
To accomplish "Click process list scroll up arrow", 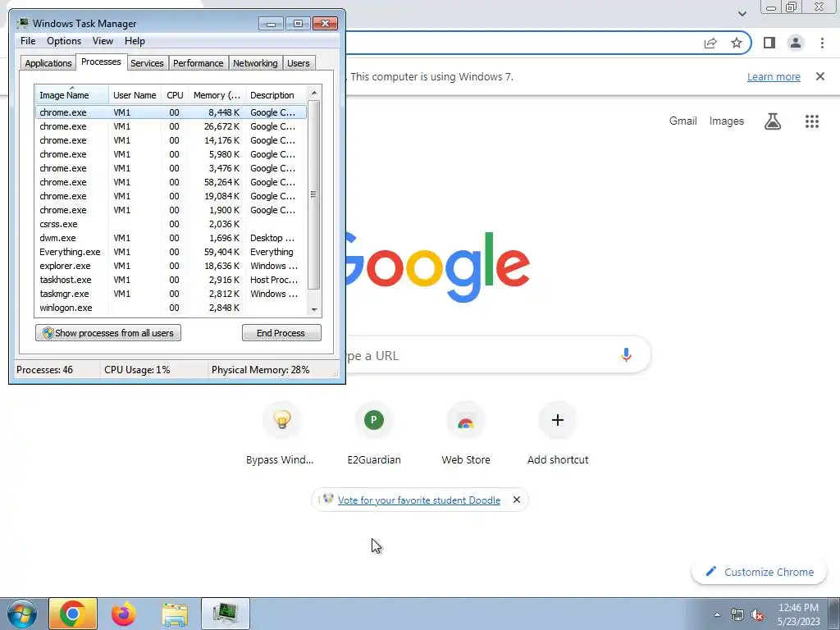I will click(x=314, y=93).
